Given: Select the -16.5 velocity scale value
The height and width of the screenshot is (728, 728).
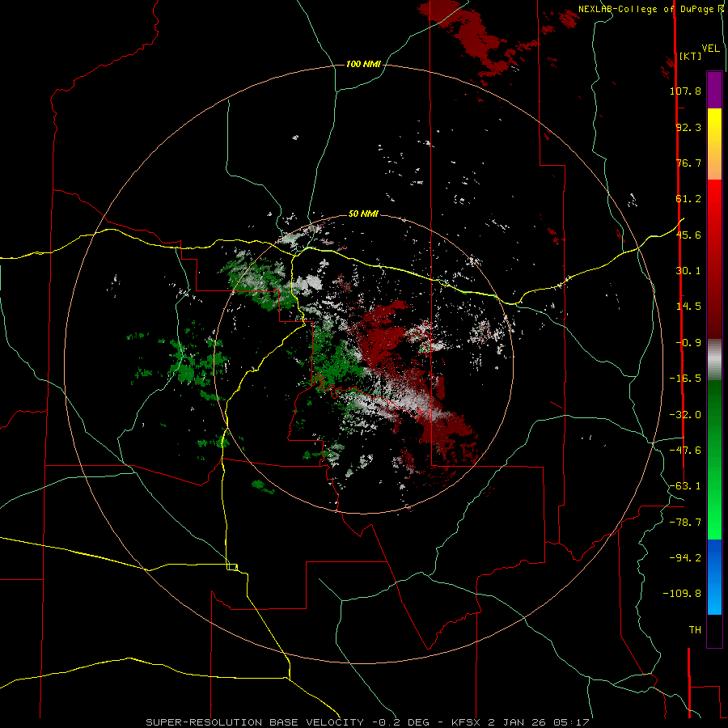Looking at the screenshot, I should coord(685,379).
